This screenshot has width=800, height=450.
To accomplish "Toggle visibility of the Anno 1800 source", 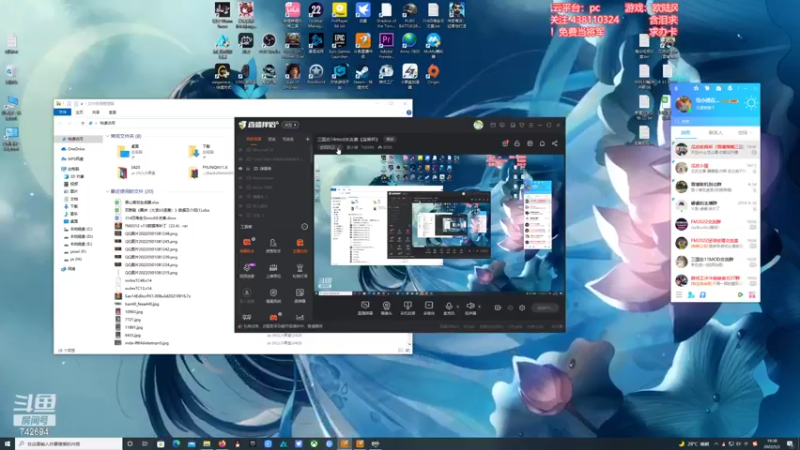I will (241, 187).
